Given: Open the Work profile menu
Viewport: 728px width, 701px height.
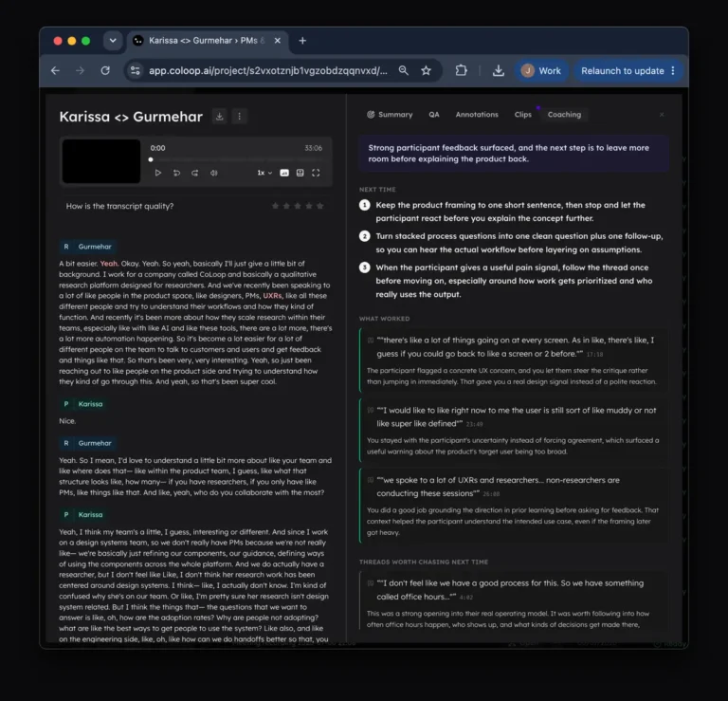Looking at the screenshot, I should pos(541,70).
